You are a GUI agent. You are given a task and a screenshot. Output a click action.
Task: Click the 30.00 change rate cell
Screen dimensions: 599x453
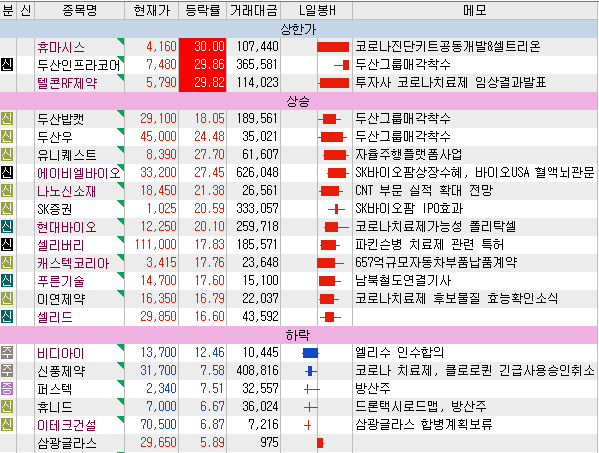pyautogui.click(x=203, y=47)
